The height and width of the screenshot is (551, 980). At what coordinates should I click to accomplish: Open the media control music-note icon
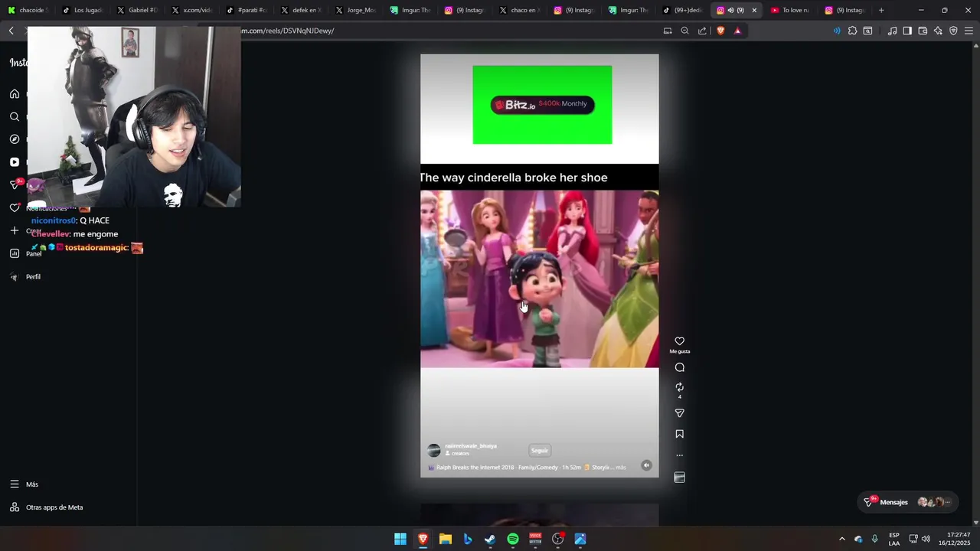pyautogui.click(x=892, y=31)
